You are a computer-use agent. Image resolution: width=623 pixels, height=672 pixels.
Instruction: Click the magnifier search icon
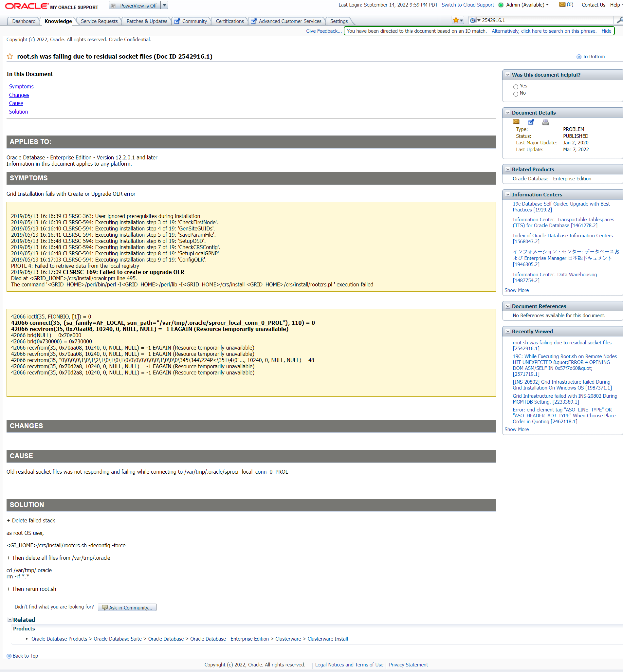(620, 20)
